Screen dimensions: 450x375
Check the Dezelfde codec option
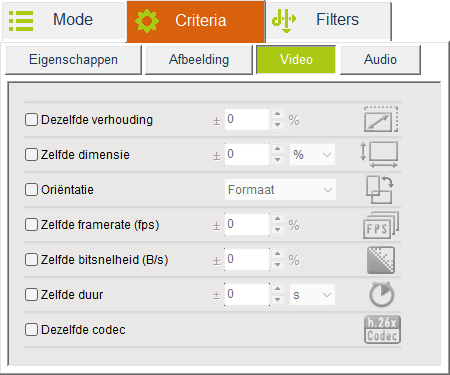(x=31, y=330)
